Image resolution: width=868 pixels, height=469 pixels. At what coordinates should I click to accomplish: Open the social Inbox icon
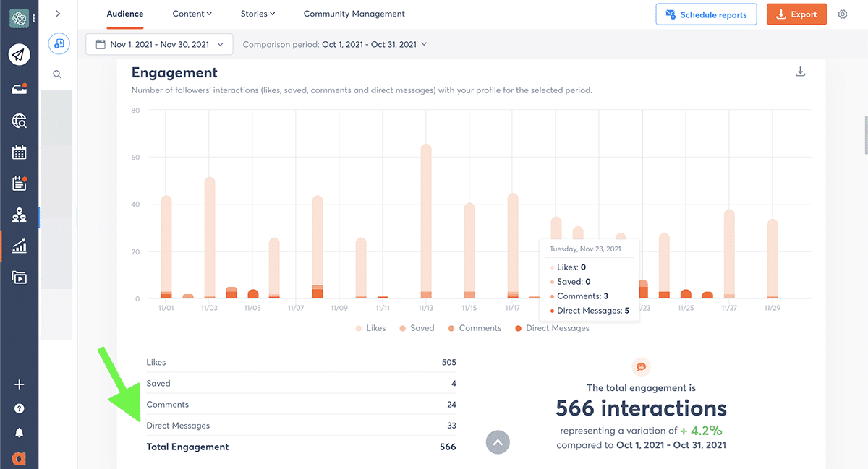coord(19,90)
